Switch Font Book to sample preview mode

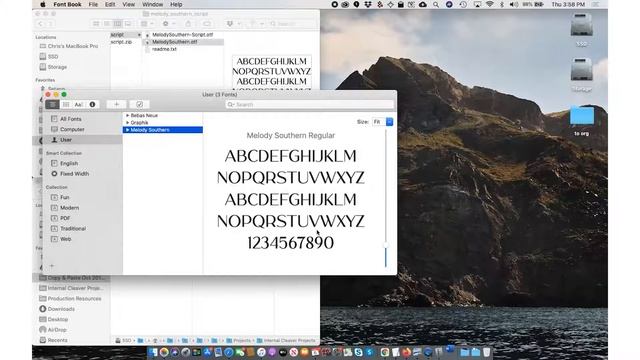(52, 104)
